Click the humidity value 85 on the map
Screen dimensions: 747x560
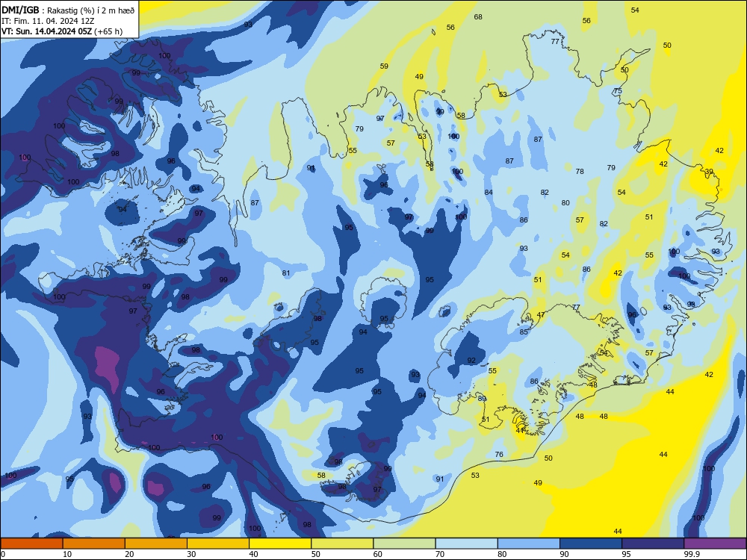(x=524, y=332)
